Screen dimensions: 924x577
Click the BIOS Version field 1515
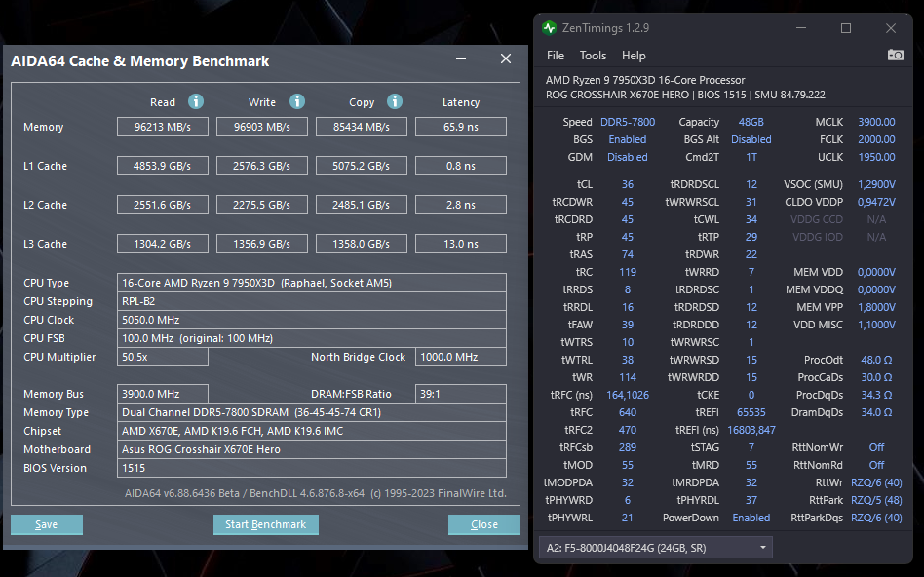pos(312,468)
